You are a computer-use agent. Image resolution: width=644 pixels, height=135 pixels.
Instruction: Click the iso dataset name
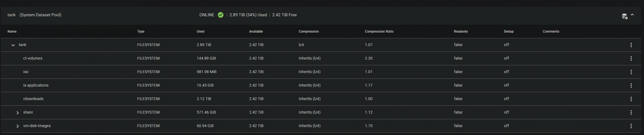tap(26, 72)
